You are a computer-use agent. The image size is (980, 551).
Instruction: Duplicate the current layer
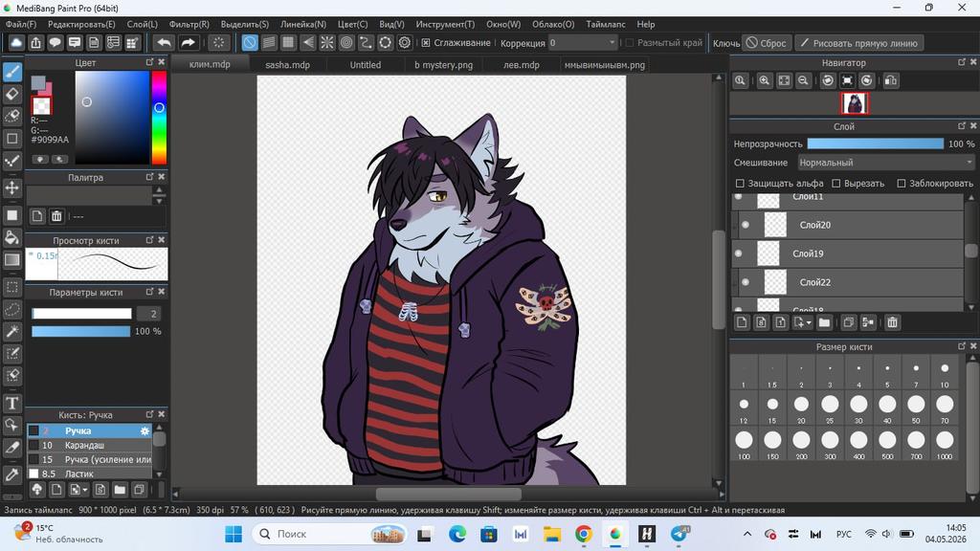pyautogui.click(x=848, y=322)
